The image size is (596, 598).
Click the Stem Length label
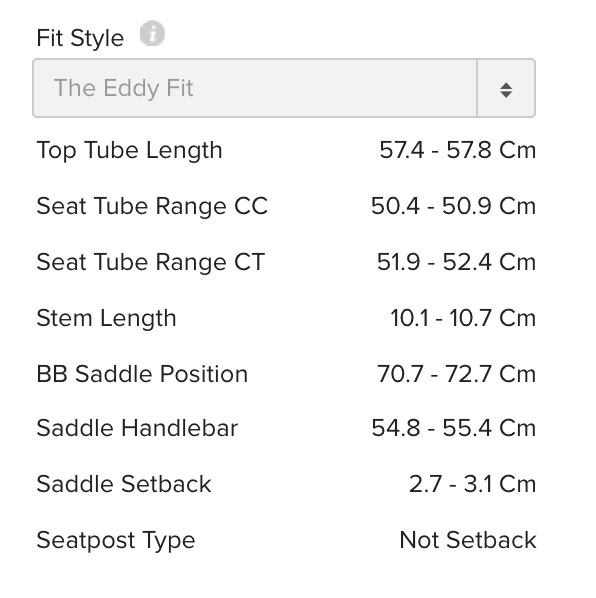[106, 319]
